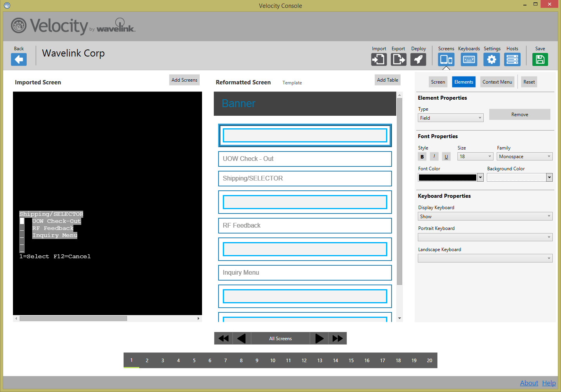
Task: Toggle underline font style
Action: click(446, 157)
